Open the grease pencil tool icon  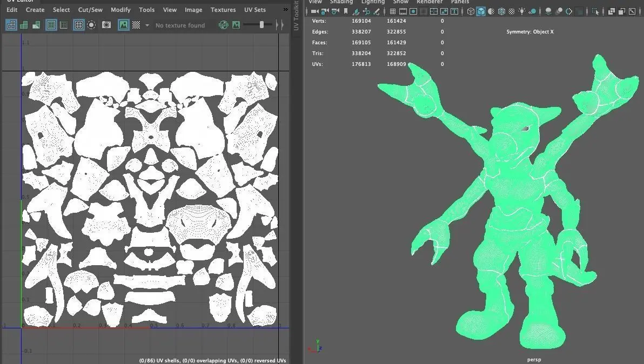click(x=377, y=11)
